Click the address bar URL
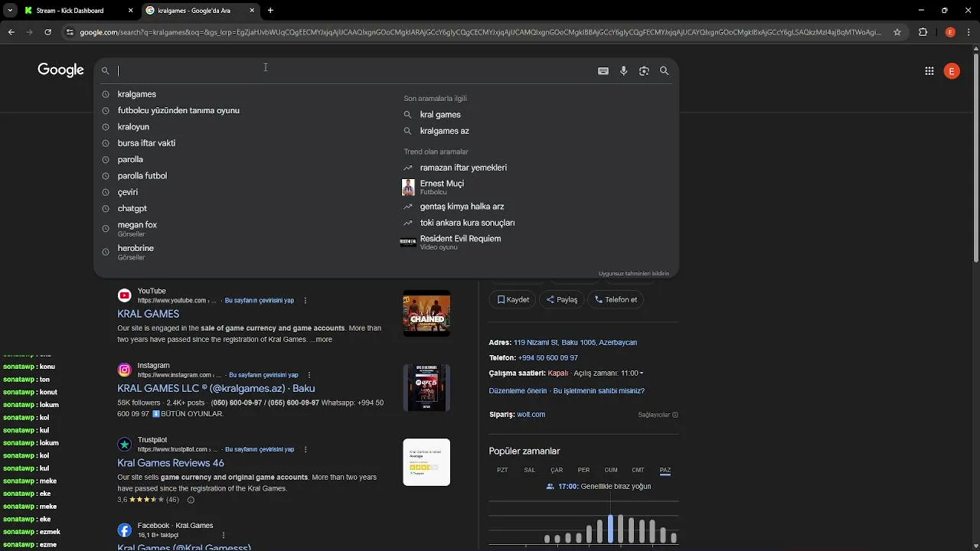980x551 pixels. [481, 32]
